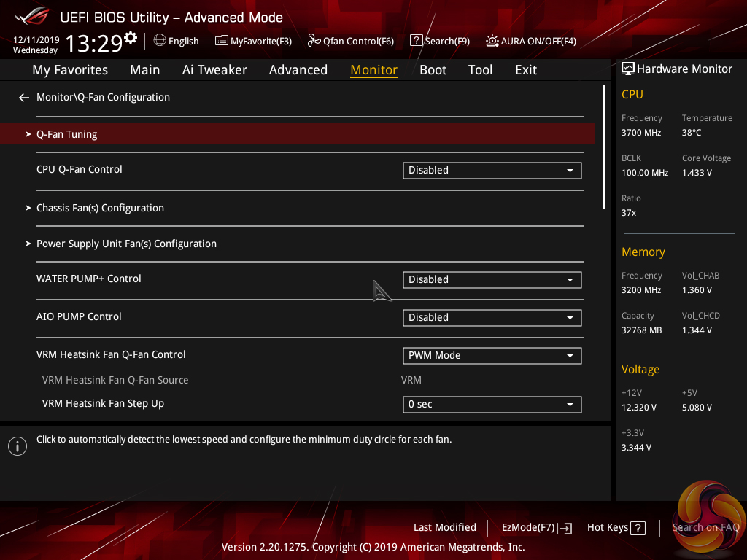Click the globe icon for English language
747x560 pixels.
tap(160, 41)
